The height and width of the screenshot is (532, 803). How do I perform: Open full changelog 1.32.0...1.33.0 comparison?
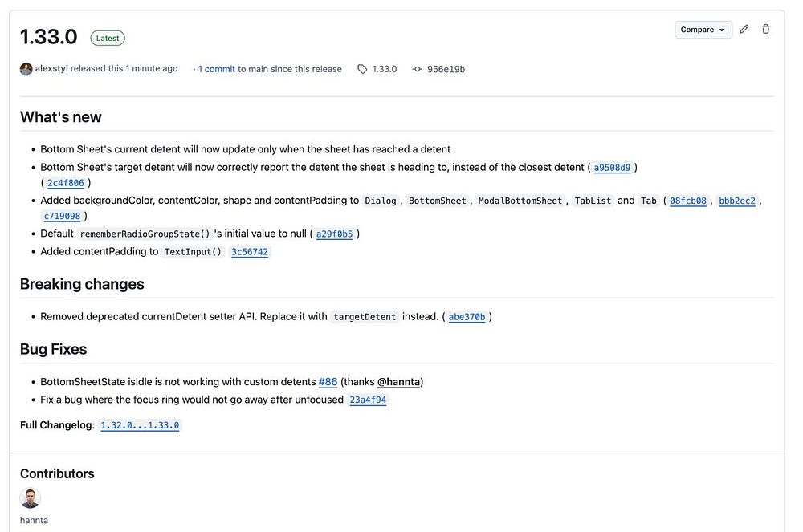[140, 425]
